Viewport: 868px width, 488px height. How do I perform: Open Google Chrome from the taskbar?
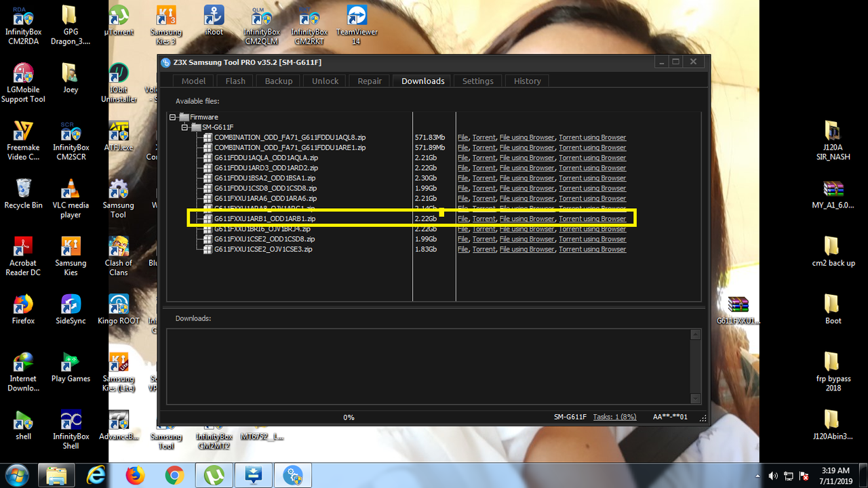coord(174,475)
